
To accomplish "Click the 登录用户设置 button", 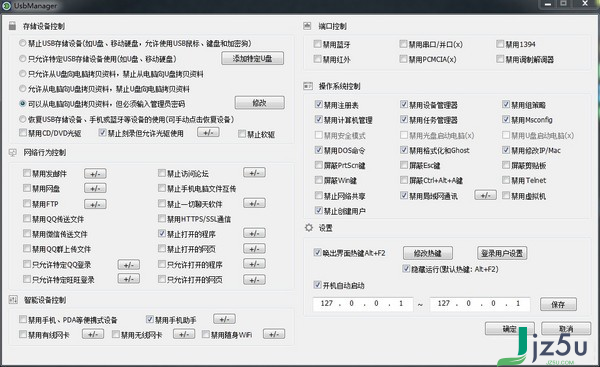I will (x=502, y=253).
